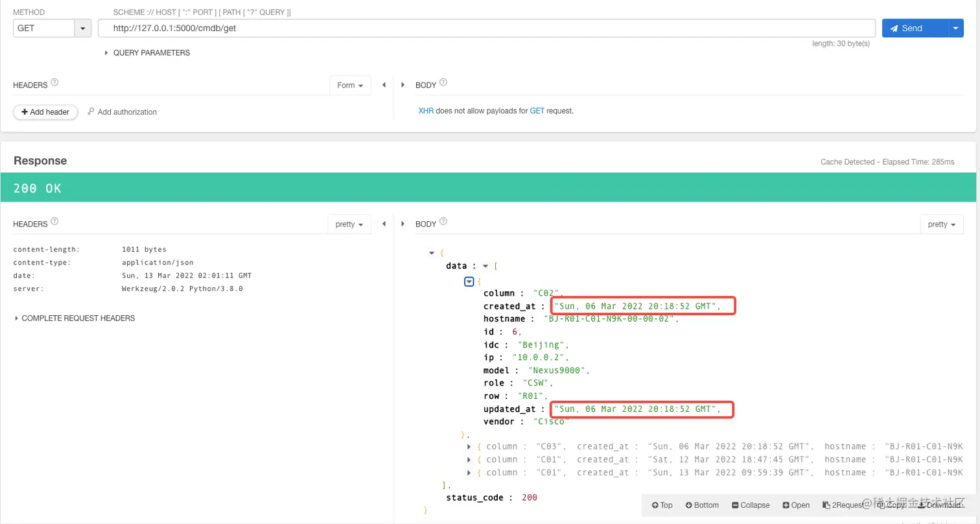Open response headers pretty dropdown
The image size is (980, 524).
point(349,224)
